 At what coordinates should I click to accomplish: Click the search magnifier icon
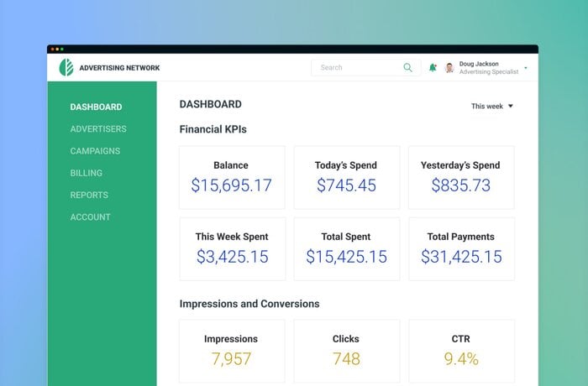[x=408, y=68]
